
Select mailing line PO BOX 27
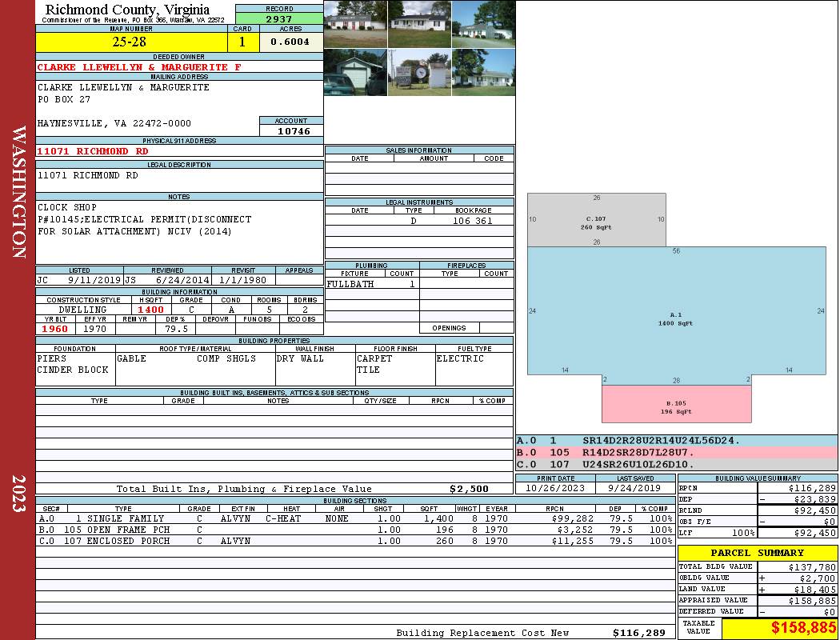64,100
